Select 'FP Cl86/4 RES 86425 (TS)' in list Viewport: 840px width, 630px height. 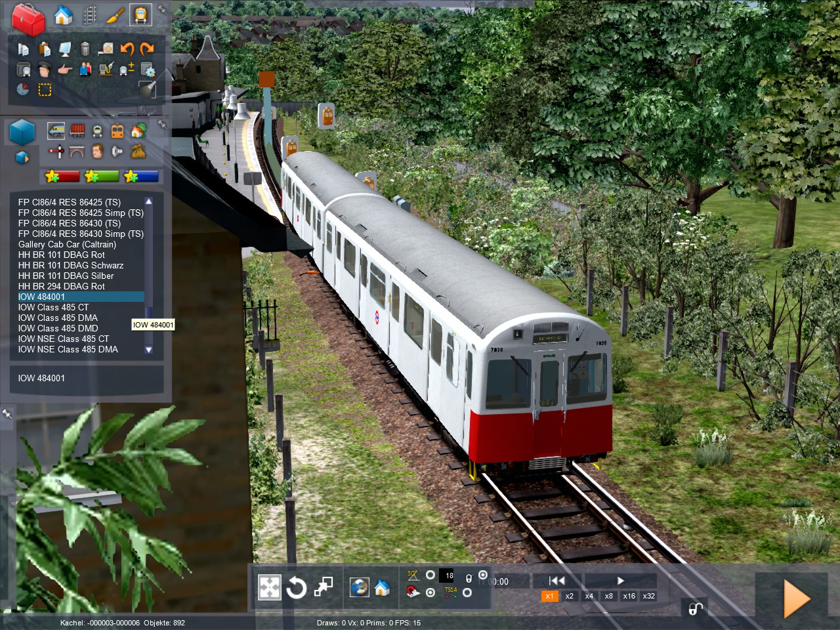[70, 202]
